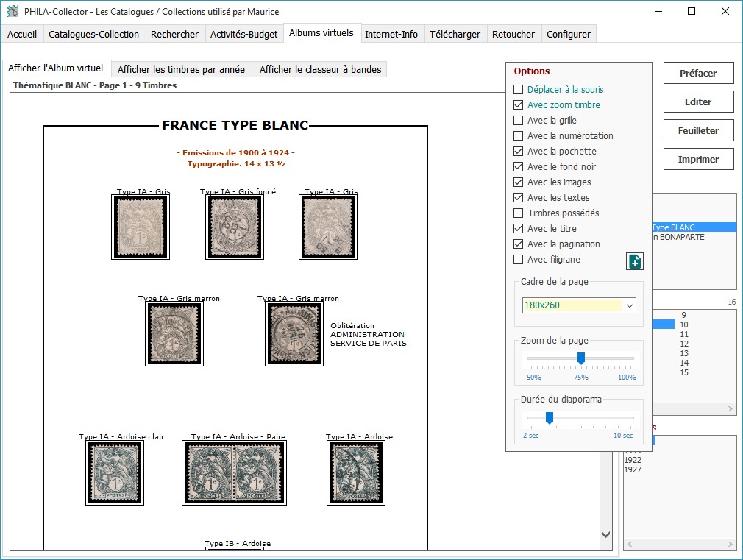Go to Configurer tab
The width and height of the screenshot is (743, 560).
[569, 34]
